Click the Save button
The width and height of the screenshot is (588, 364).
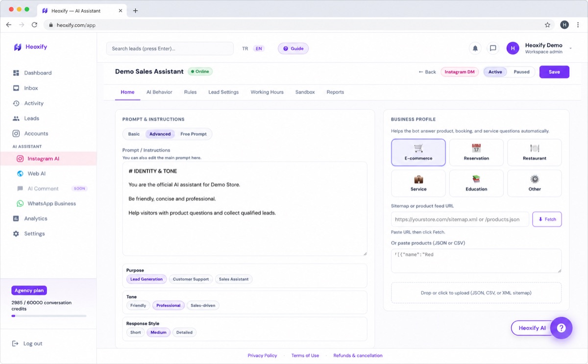pos(554,72)
